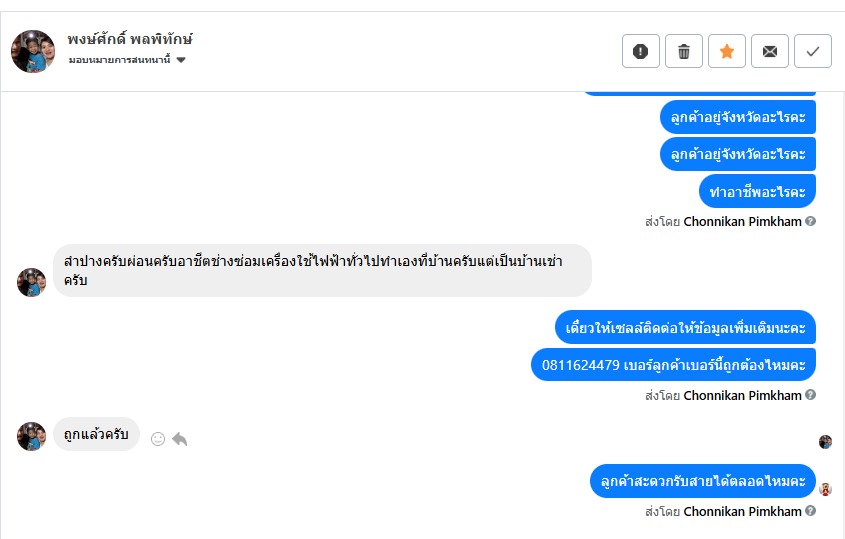Mark conversation as spam with exclamation icon
Image resolution: width=845 pixels, height=539 pixels.
(x=641, y=51)
